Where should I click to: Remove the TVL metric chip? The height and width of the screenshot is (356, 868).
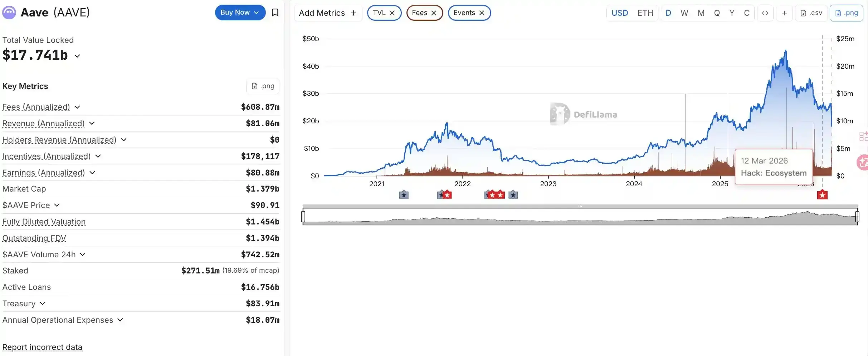(x=392, y=13)
